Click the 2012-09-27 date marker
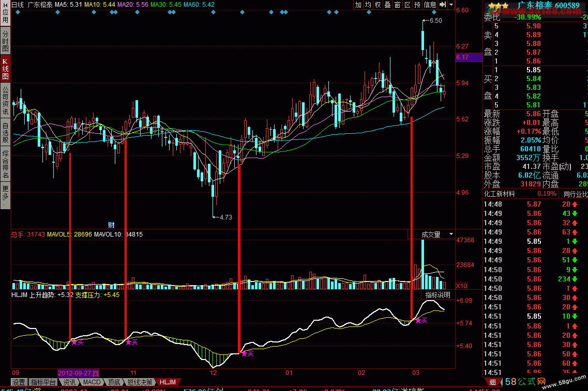This screenshot has width=588, height=391. [x=79, y=373]
